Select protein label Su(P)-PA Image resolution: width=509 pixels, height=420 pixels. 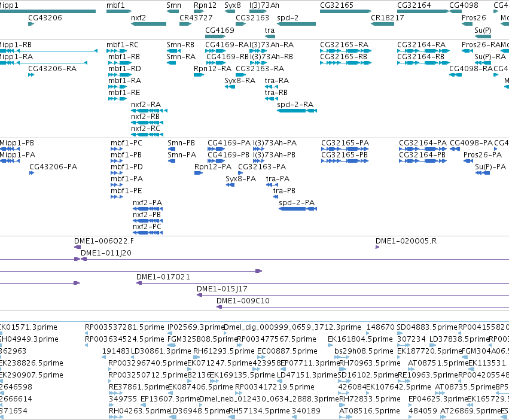tap(490, 167)
